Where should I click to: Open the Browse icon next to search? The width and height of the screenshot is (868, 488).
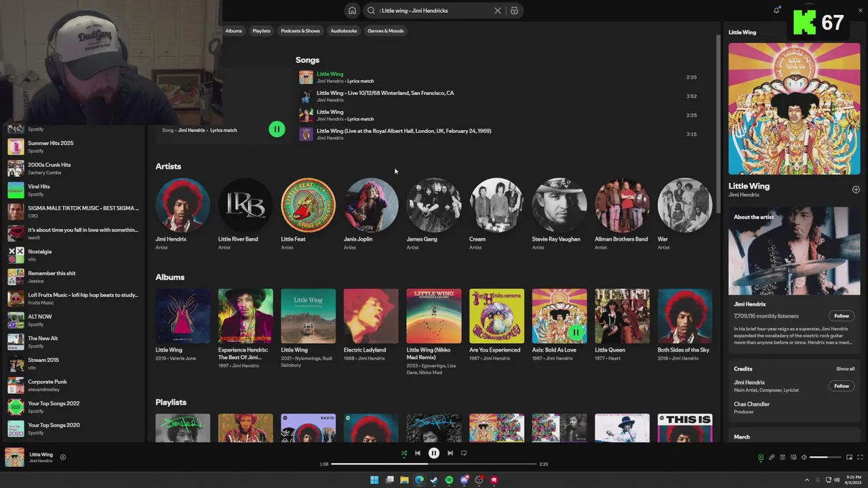514,11
